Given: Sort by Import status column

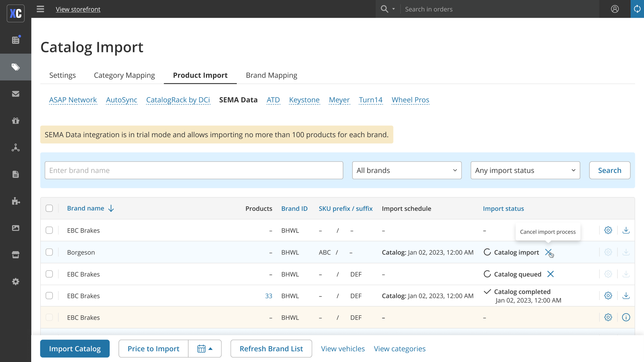Looking at the screenshot, I should pyautogui.click(x=503, y=208).
